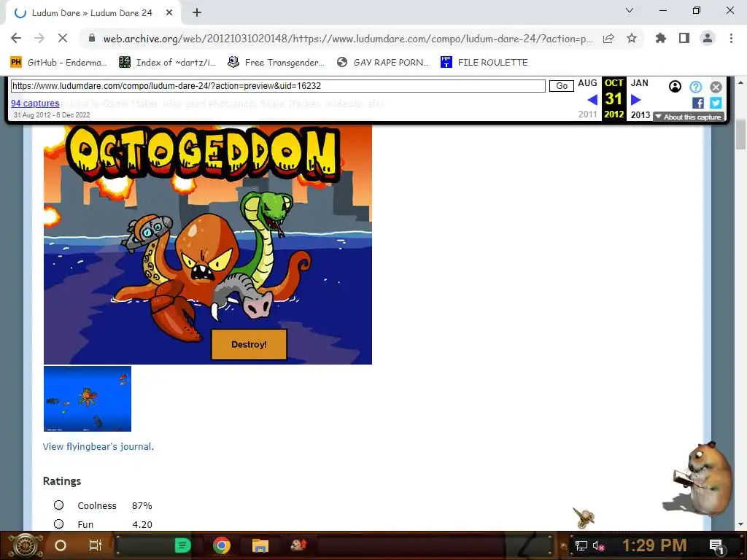Screen dimensions: 747x560
Task: Expand the tab search chevron
Action: coord(630,10)
